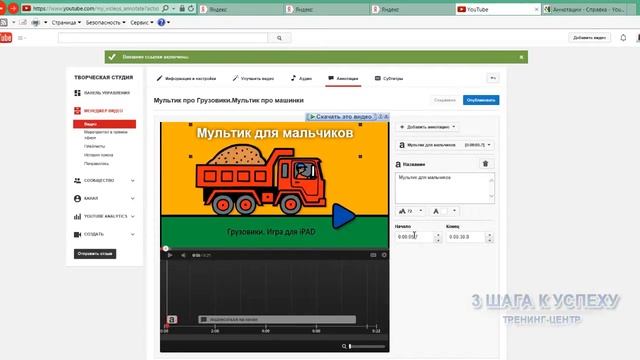This screenshot has height=360, width=640.
Task: Click the blue play arrow on the video frame
Action: (x=343, y=216)
